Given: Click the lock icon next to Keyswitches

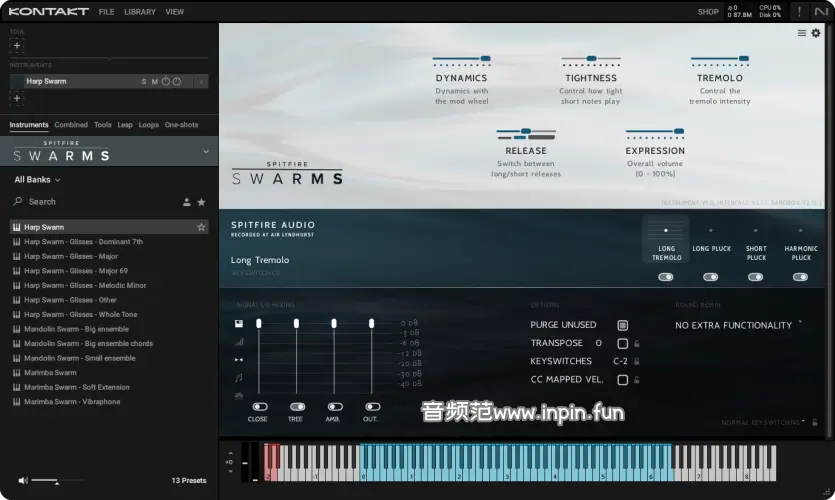Looking at the screenshot, I should pos(637,361).
